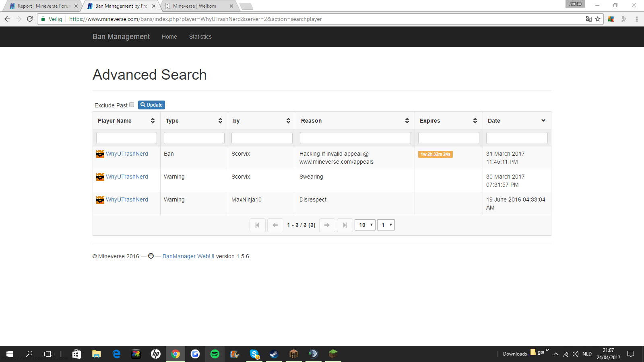Click the Ban Management brand title
The height and width of the screenshot is (362, 644).
pos(121,37)
